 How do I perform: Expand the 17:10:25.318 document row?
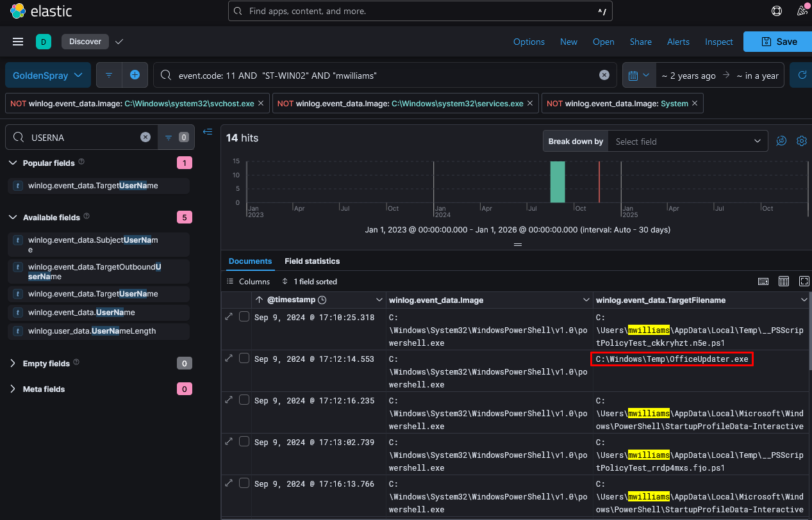point(229,317)
